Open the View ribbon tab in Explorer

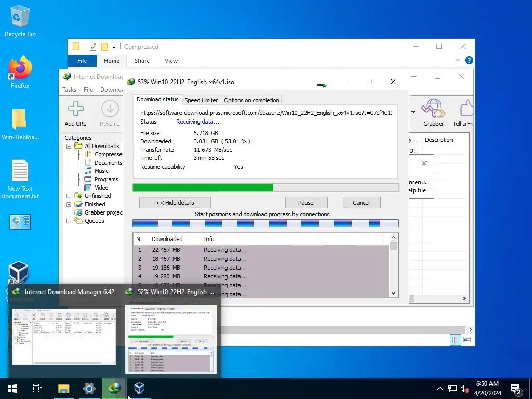pyautogui.click(x=171, y=61)
